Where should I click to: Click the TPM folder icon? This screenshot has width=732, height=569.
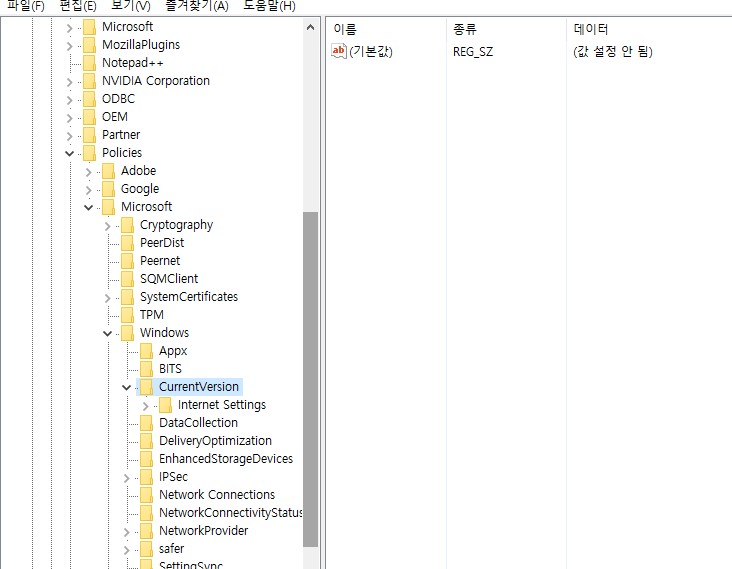[x=127, y=315]
